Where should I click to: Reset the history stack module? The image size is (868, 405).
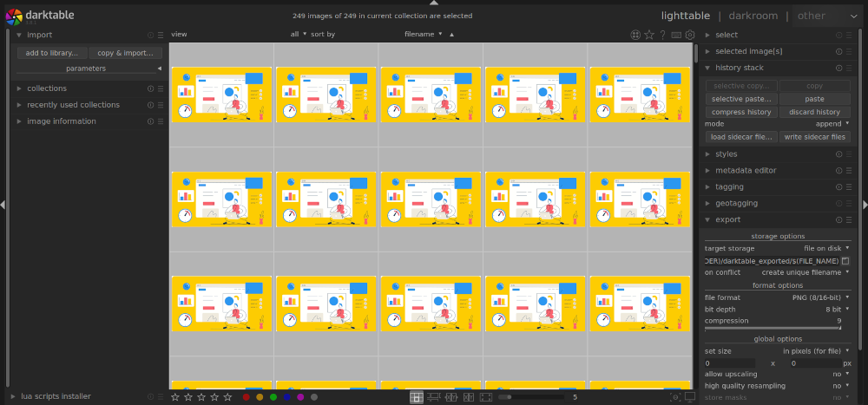[x=838, y=68]
